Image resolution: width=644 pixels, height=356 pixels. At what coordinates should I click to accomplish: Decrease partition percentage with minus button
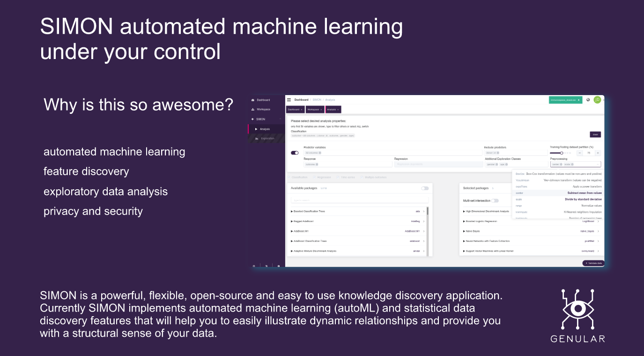click(x=580, y=153)
